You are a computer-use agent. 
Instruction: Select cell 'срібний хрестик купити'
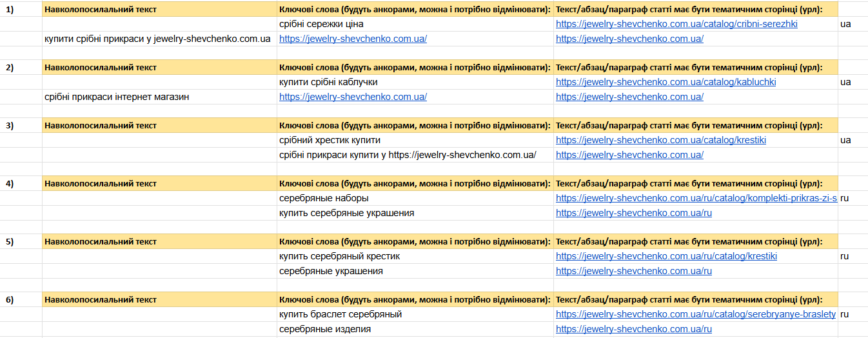click(x=330, y=140)
